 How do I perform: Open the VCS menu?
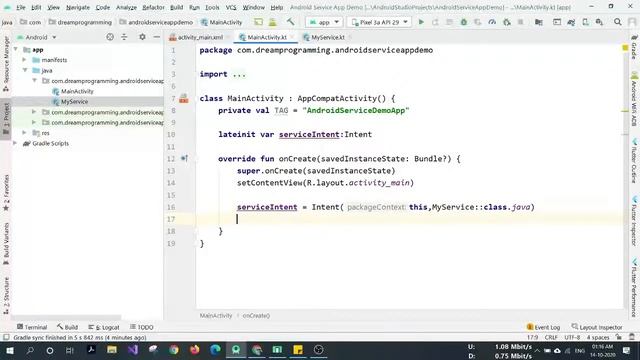point(231,7)
